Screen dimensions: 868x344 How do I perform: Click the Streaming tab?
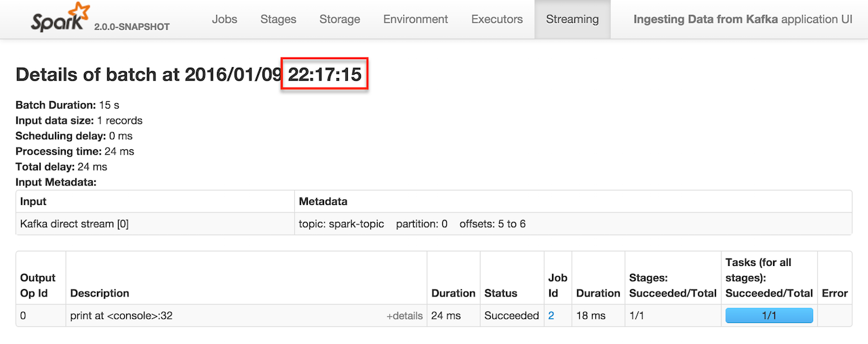click(572, 19)
